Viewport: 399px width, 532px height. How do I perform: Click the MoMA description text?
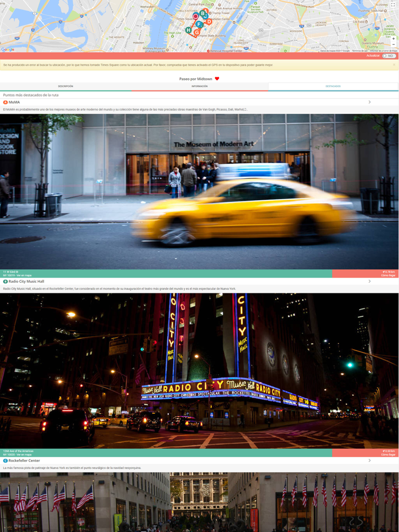(x=125, y=109)
